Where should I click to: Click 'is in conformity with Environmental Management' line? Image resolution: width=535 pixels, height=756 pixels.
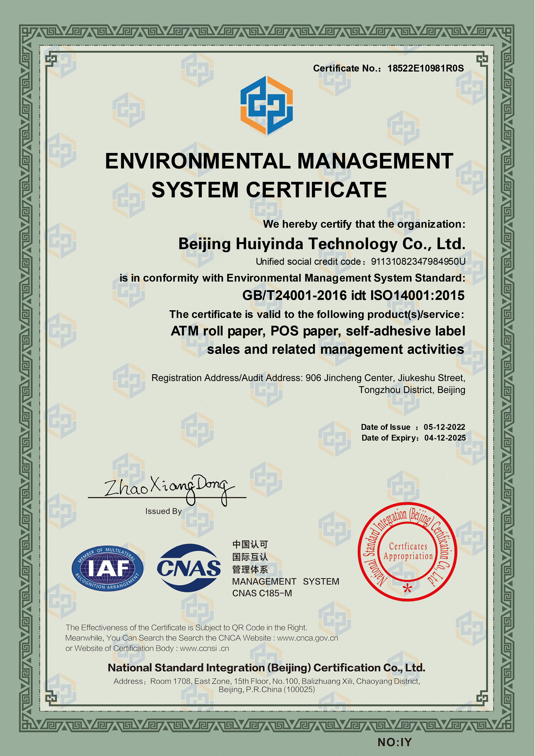(292, 278)
